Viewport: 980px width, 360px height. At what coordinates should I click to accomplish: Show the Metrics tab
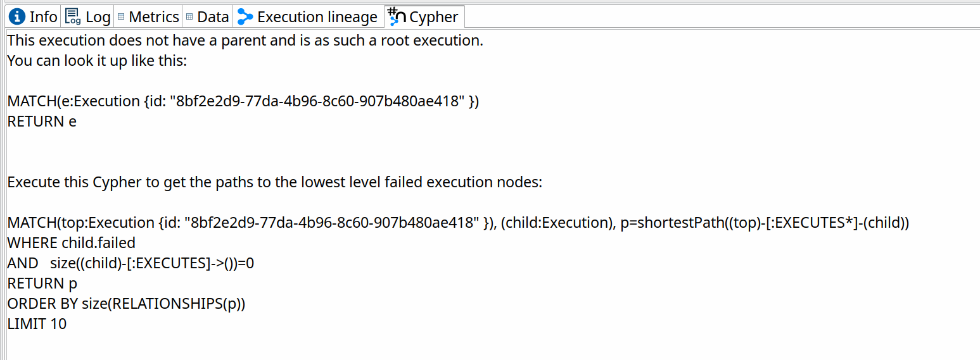pos(153,17)
